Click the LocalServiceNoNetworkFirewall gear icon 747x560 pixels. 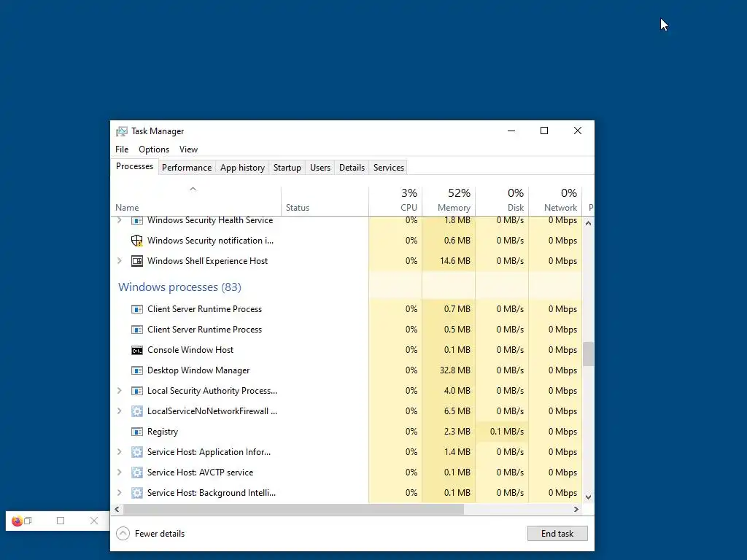tap(136, 411)
